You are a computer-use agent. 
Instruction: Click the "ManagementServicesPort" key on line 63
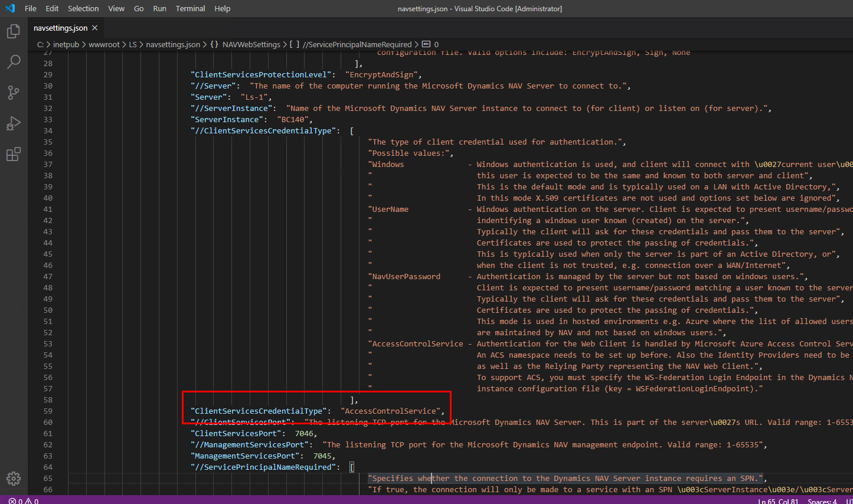[x=245, y=456]
